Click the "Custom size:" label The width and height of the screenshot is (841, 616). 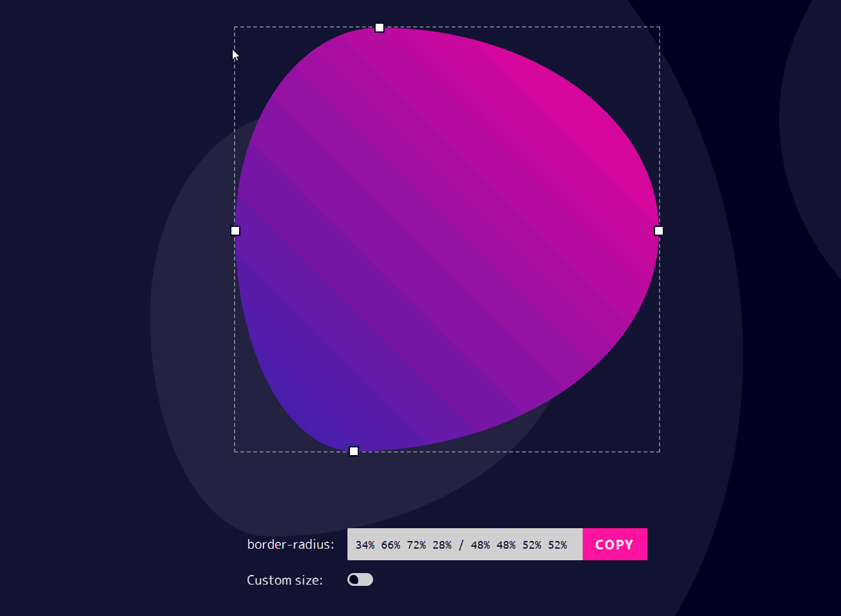[x=285, y=580]
